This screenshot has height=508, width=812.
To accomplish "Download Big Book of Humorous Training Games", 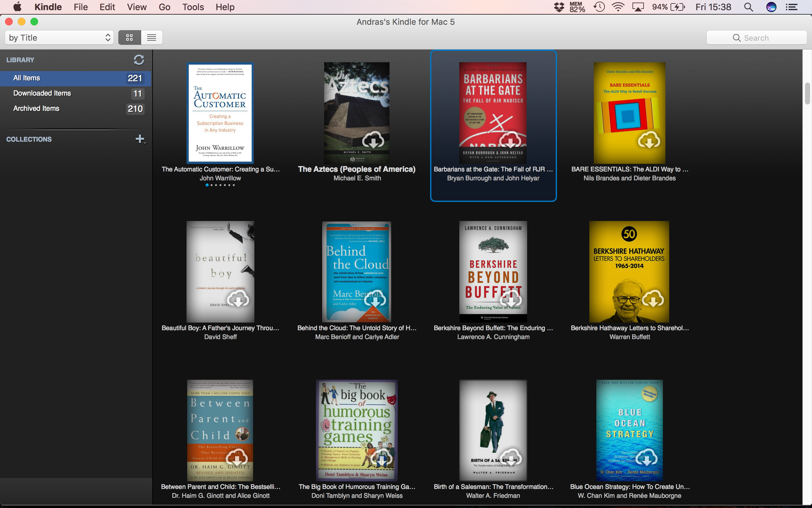I will tap(381, 457).
